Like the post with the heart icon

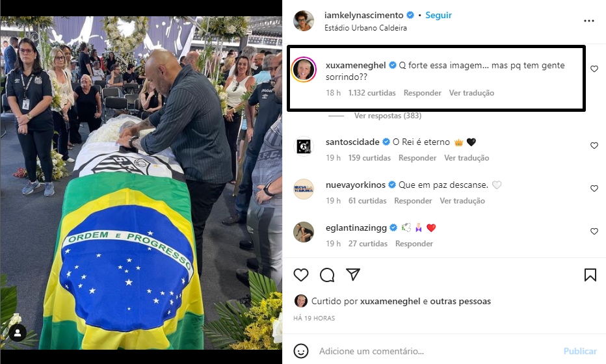[300, 275]
